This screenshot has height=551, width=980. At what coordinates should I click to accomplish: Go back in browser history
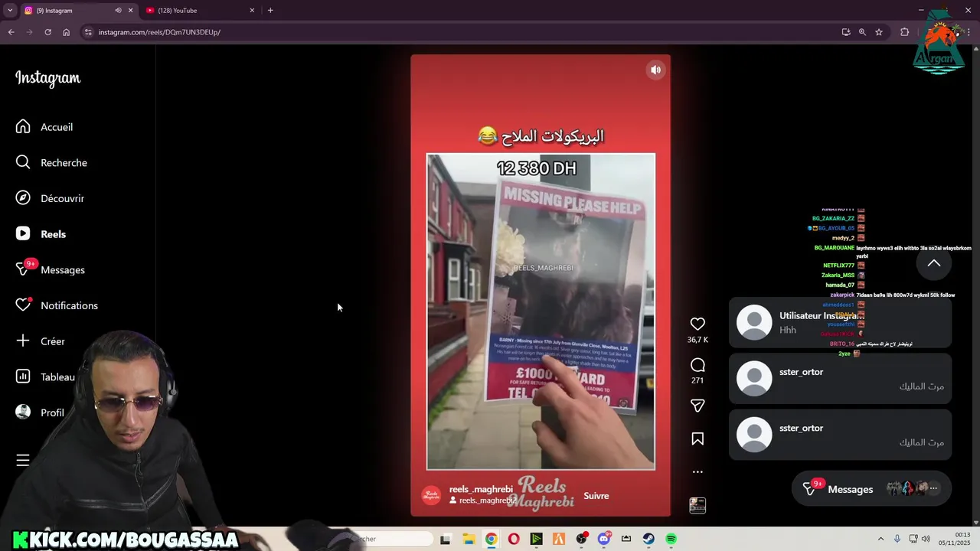(x=11, y=32)
